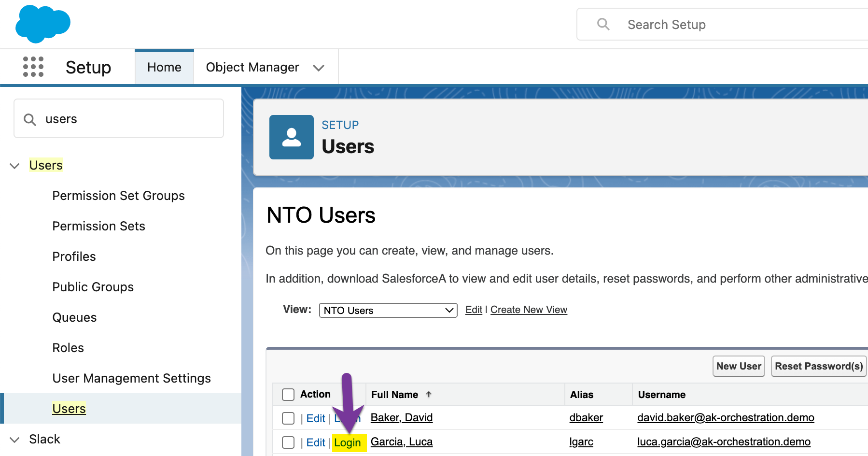Viewport: 868px width, 456px height.
Task: Click the Search Setup magnifier icon
Action: tap(603, 24)
